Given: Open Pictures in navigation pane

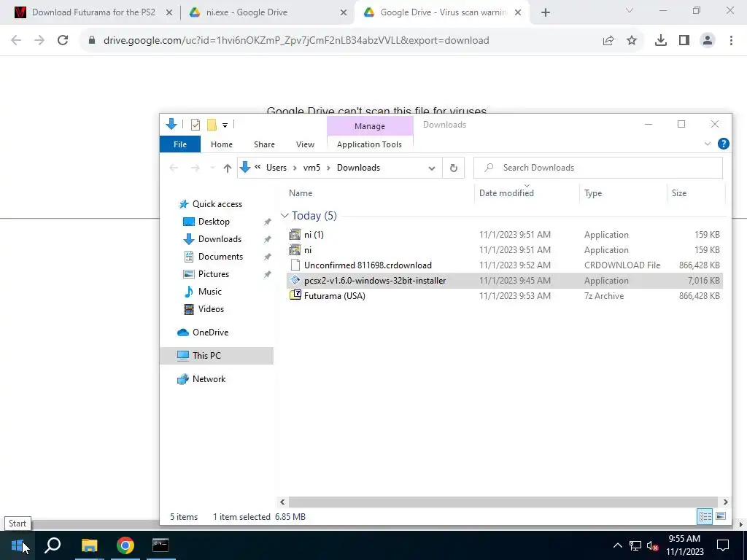Looking at the screenshot, I should (x=213, y=274).
